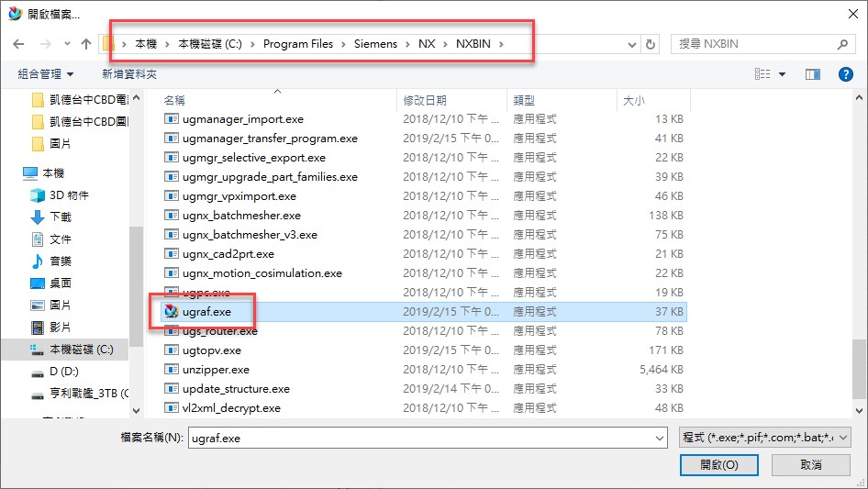Select vl2xml_decrypt.exe file
The image size is (868, 489).
pos(231,408)
